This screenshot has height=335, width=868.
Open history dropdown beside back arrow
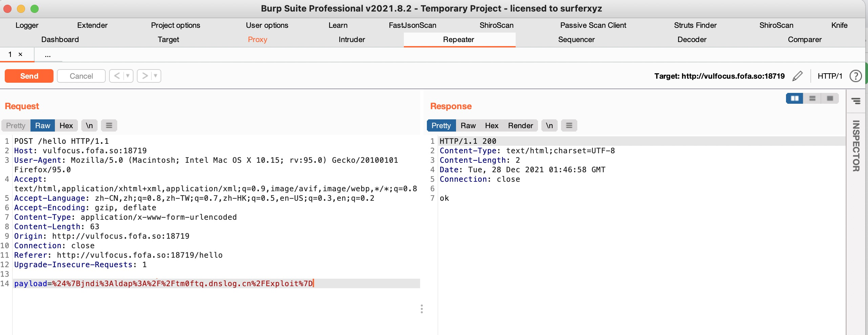pyautogui.click(x=128, y=76)
